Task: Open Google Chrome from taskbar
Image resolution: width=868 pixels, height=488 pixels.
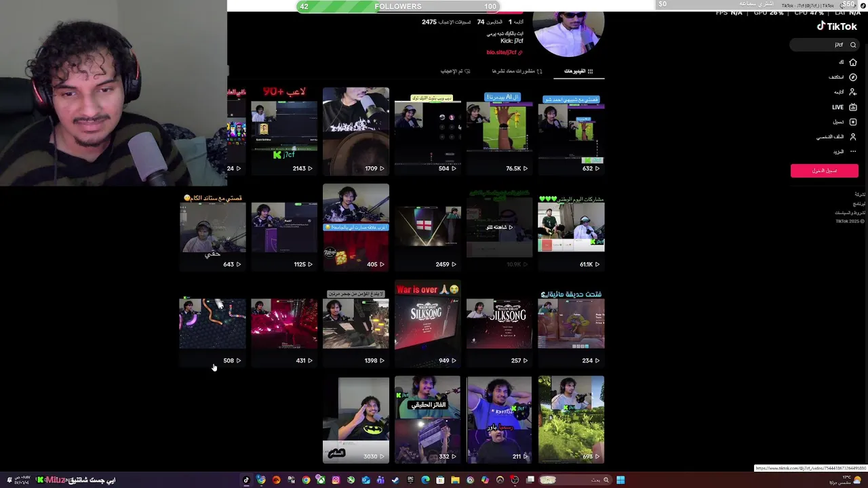Action: [x=306, y=480]
